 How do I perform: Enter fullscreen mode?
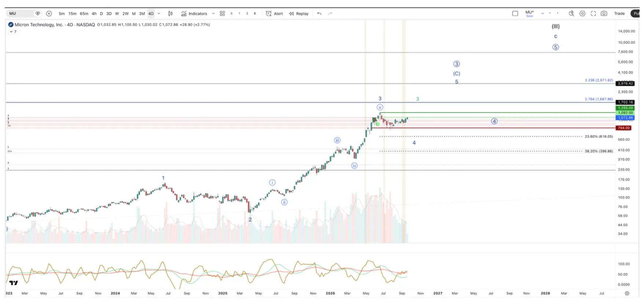[x=593, y=14]
